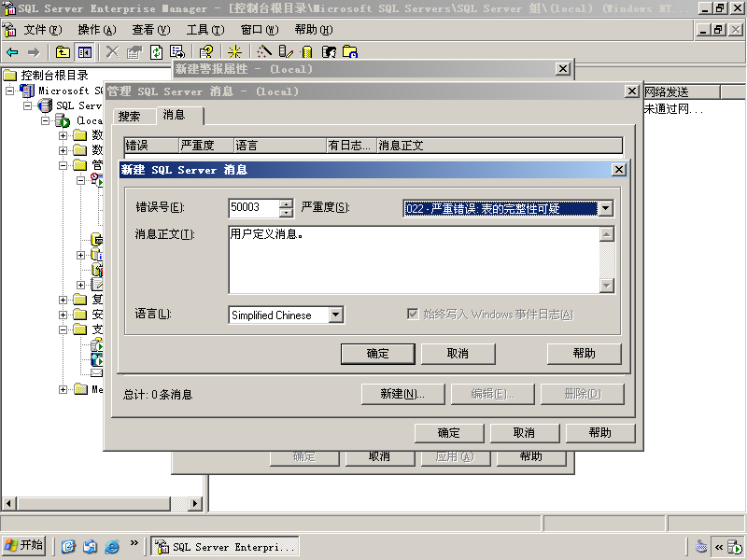Click the Register server toolbar icon
This screenshot has height=560, width=747.
(x=286, y=52)
